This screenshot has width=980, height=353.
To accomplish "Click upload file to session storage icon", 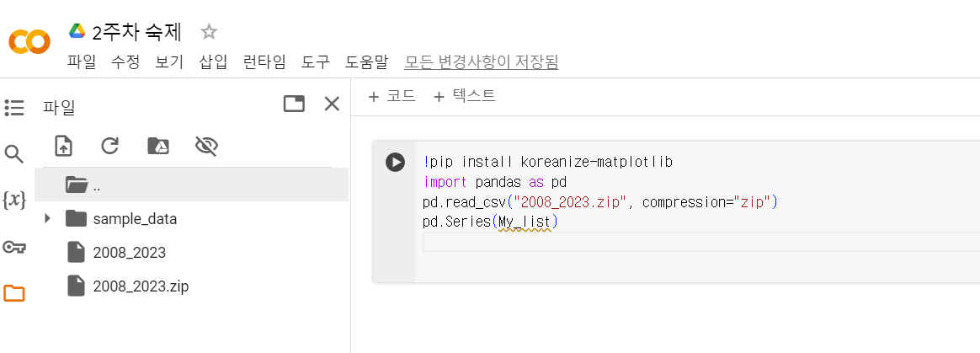I will click(64, 146).
